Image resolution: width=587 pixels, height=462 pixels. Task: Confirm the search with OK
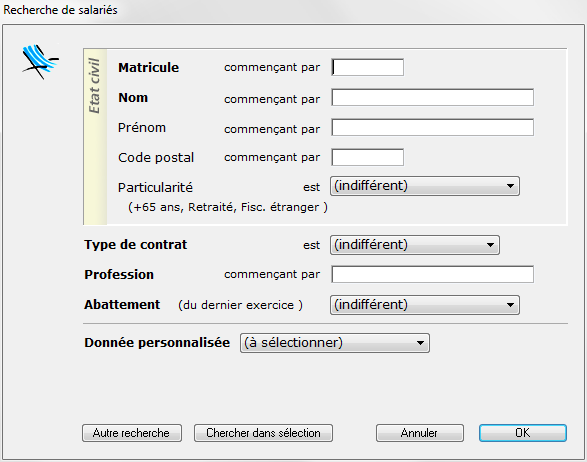pos(523,433)
